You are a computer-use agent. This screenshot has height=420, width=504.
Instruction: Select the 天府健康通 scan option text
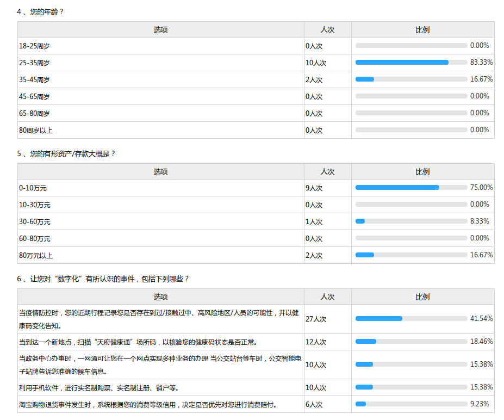click(x=138, y=342)
